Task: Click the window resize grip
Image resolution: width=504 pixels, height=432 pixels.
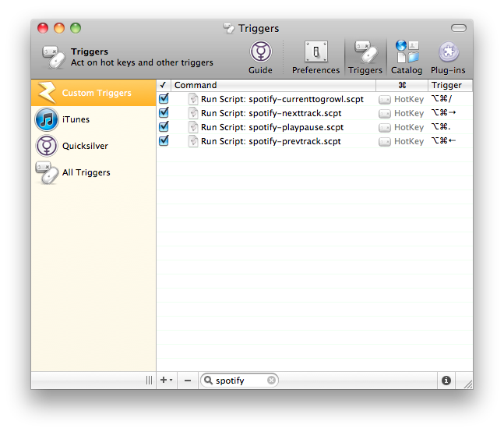Action: click(x=467, y=384)
